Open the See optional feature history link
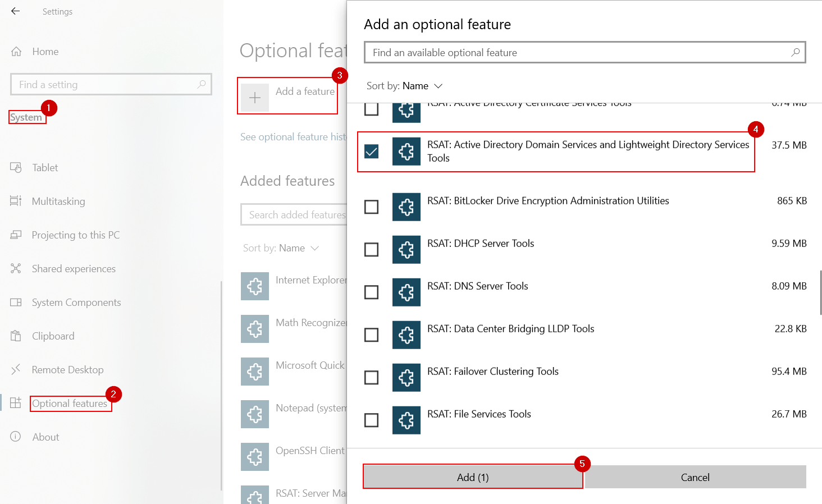This screenshot has width=822, height=504. click(293, 137)
